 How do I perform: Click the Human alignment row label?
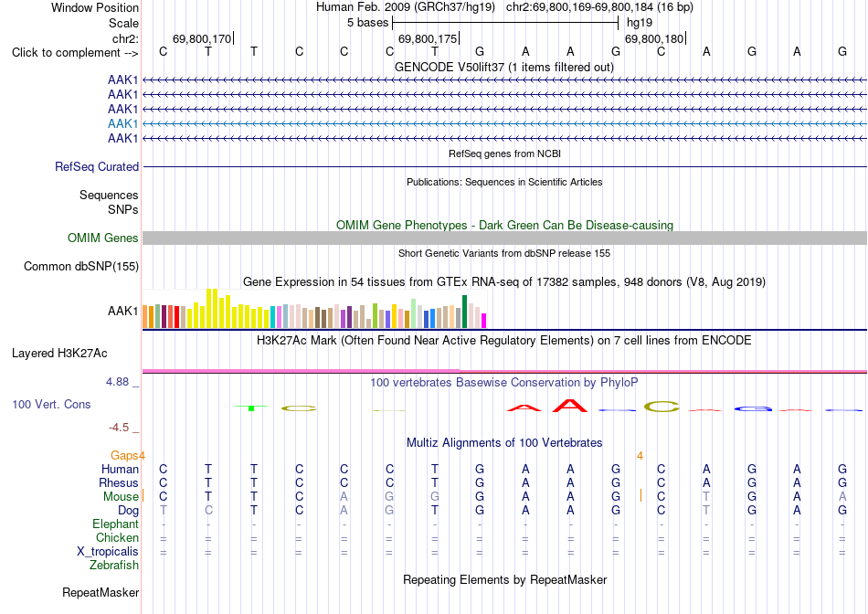(x=120, y=470)
